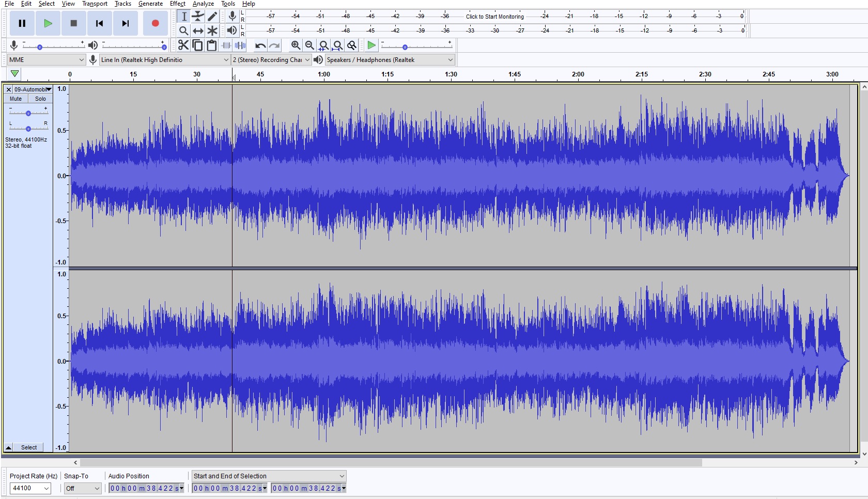Redo the last undone action
Screen dimensions: 868x499
(274, 45)
